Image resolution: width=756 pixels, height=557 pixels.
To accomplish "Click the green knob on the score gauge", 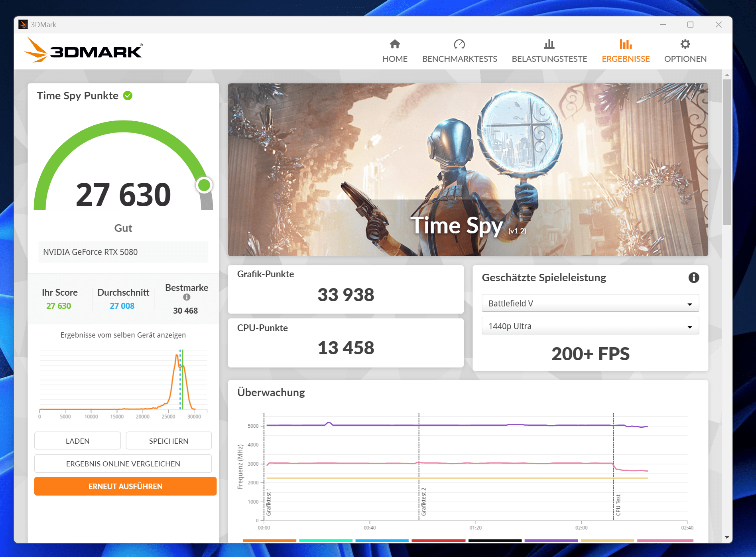I will click(204, 185).
